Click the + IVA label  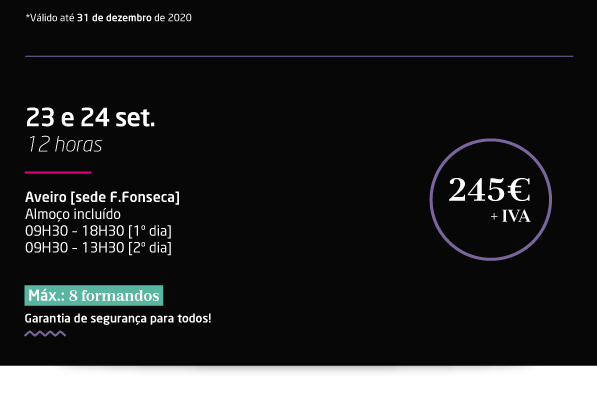point(510,216)
